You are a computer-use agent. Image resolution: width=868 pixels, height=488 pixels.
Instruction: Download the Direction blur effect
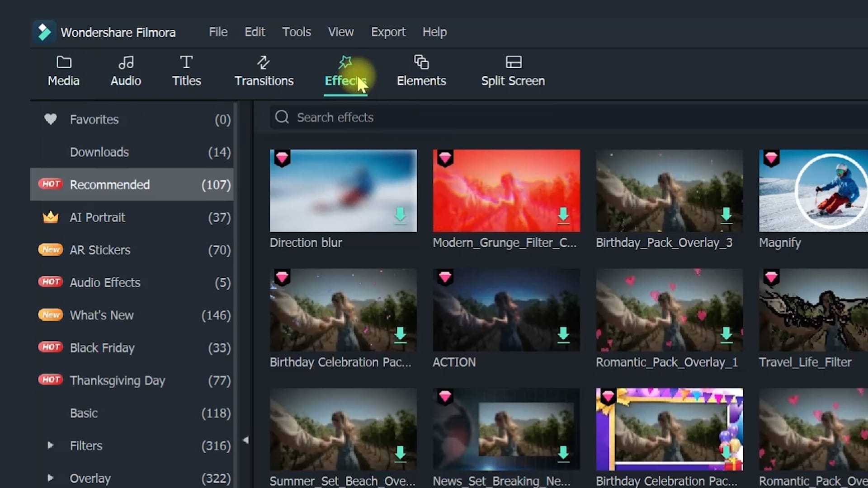click(401, 216)
